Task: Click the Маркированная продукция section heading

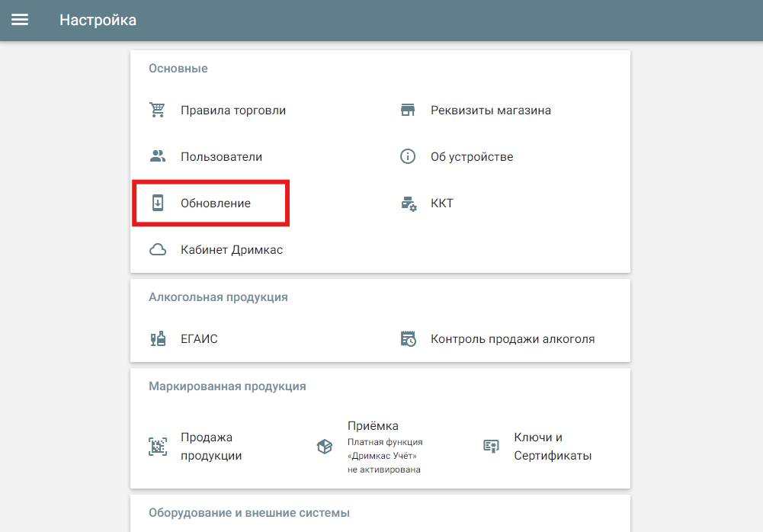Action: coord(227,386)
